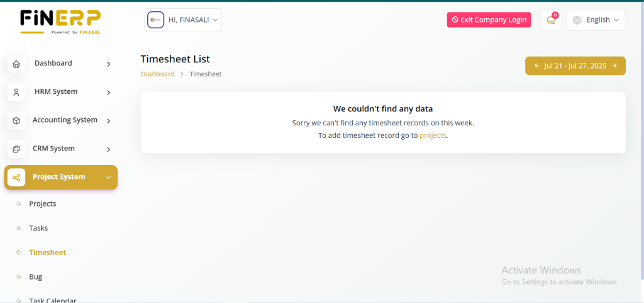This screenshot has width=644, height=303.
Task: Click the Project System share icon
Action: tap(16, 178)
